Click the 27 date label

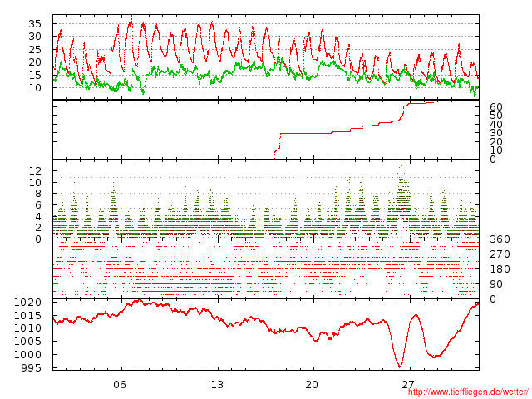pos(407,385)
